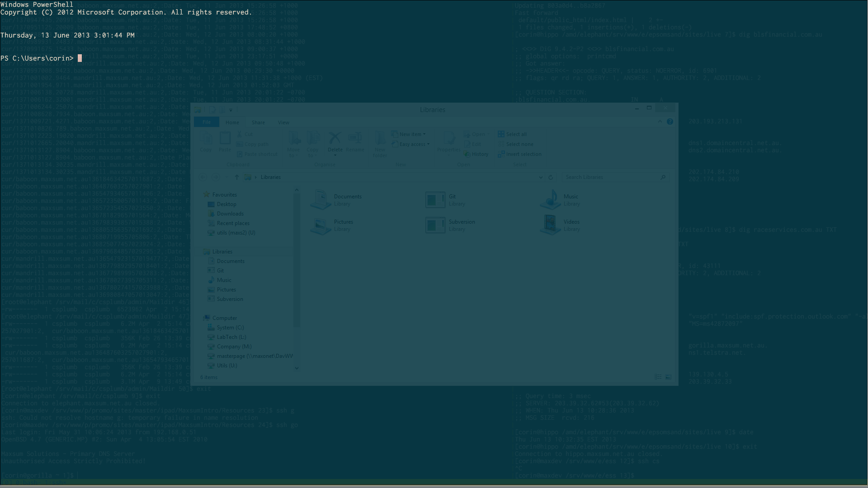Select the Libraries node in navigation pane
Viewport: 868px width, 488px height.
click(217, 252)
